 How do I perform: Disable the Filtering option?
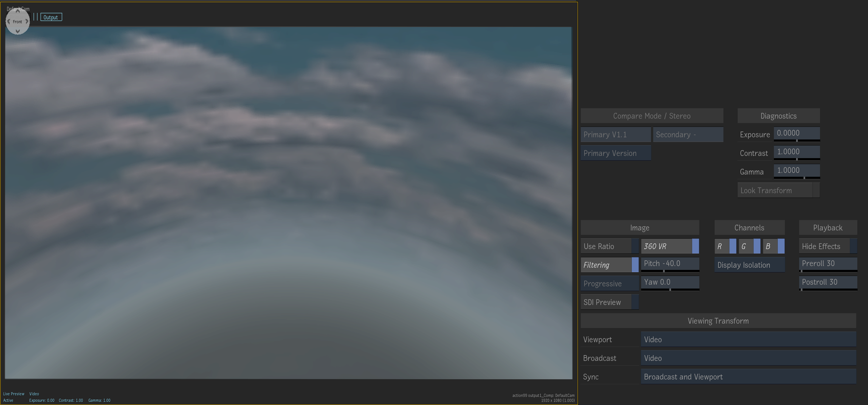[x=609, y=265]
